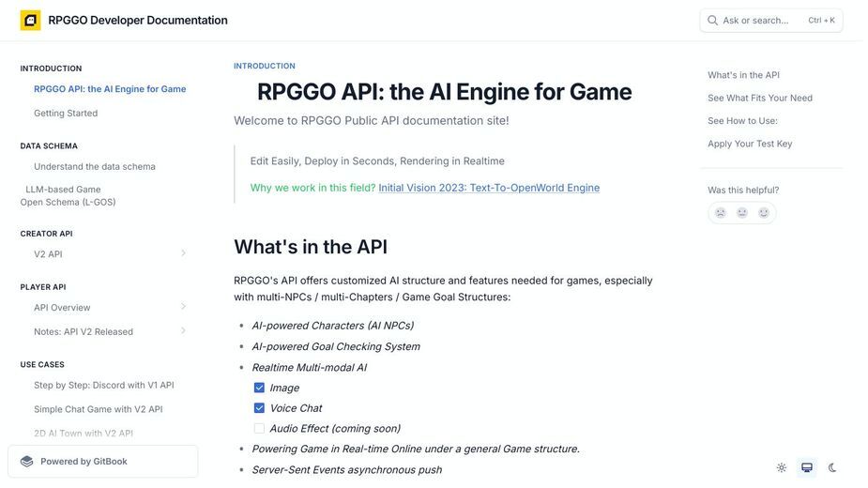
Task: Toggle the Voice Chat checkbox
Action: point(259,408)
